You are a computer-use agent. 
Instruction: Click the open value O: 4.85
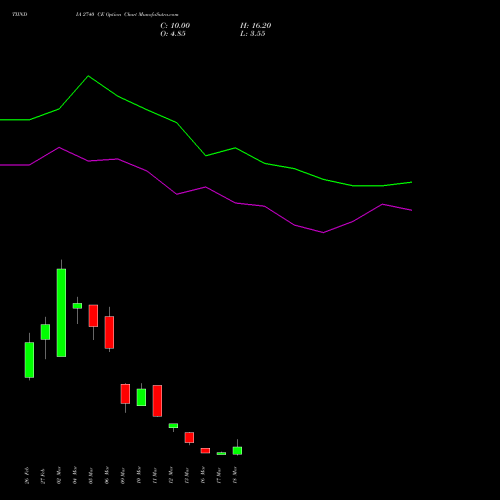click(173, 34)
